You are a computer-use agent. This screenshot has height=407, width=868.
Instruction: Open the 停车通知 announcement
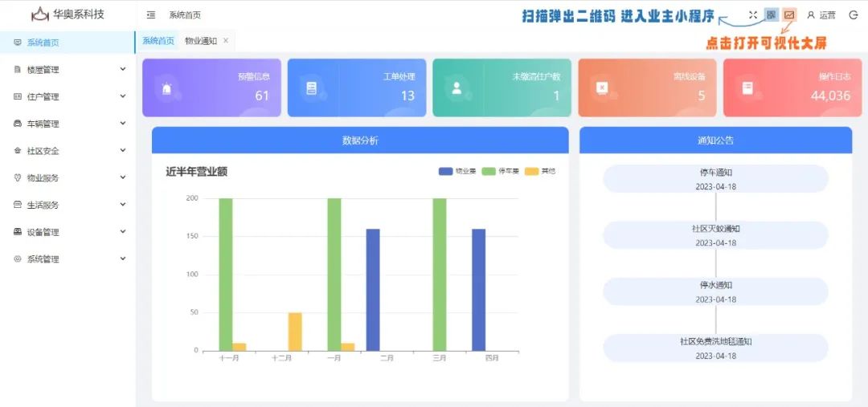[x=715, y=178]
